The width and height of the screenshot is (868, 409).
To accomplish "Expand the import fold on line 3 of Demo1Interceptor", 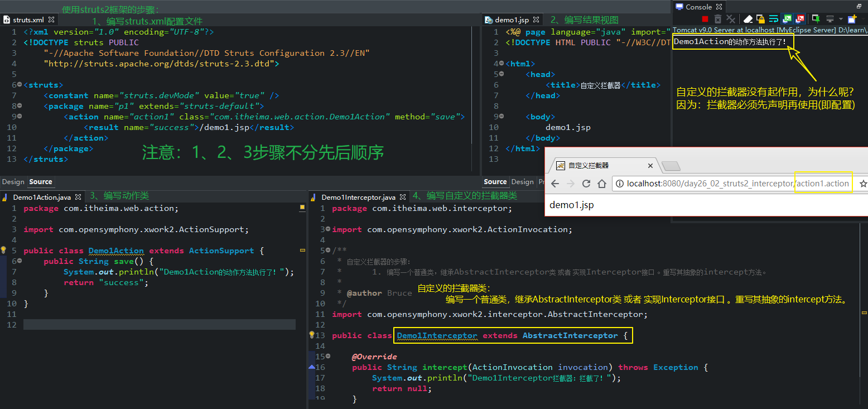I will pos(328,229).
